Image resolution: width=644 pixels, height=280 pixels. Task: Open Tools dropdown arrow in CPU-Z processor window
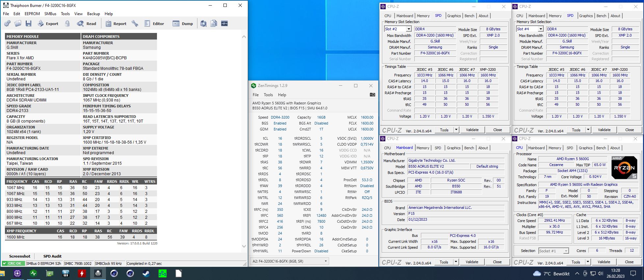[588, 262]
